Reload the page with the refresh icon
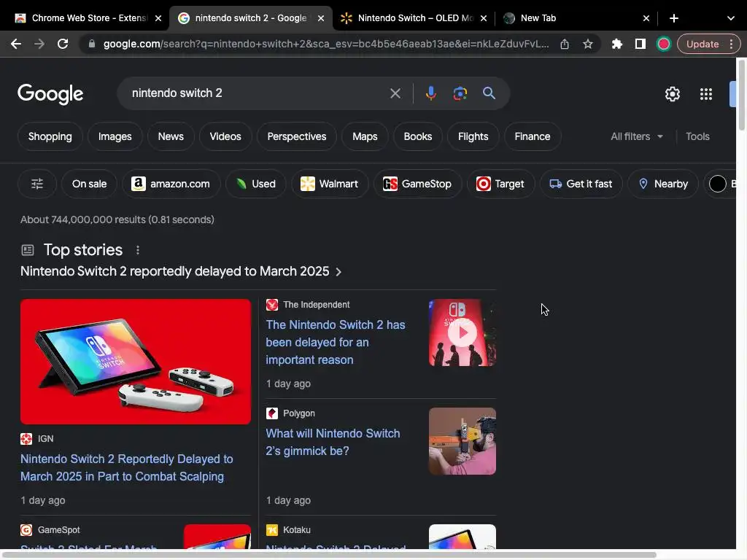Viewport: 747px width, 560px height. coord(63,44)
